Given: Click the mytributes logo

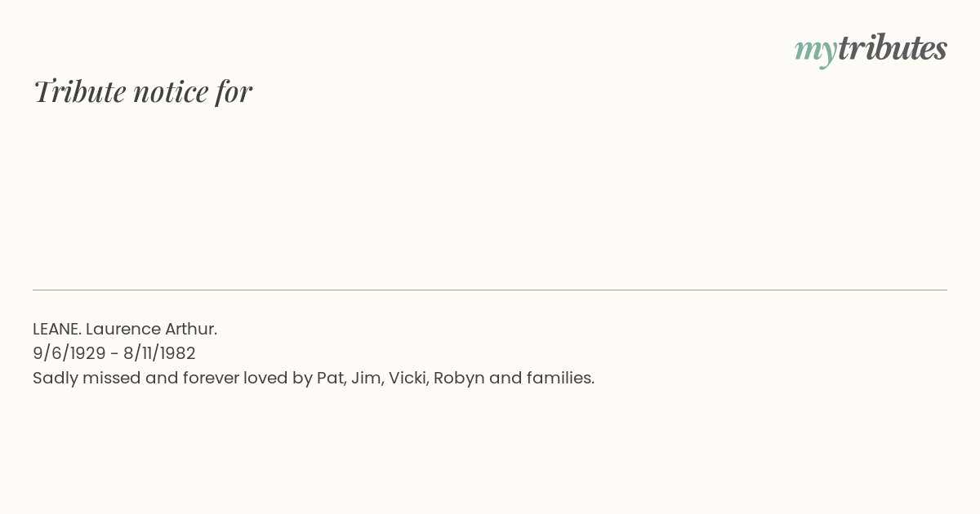Looking at the screenshot, I should 871,49.
